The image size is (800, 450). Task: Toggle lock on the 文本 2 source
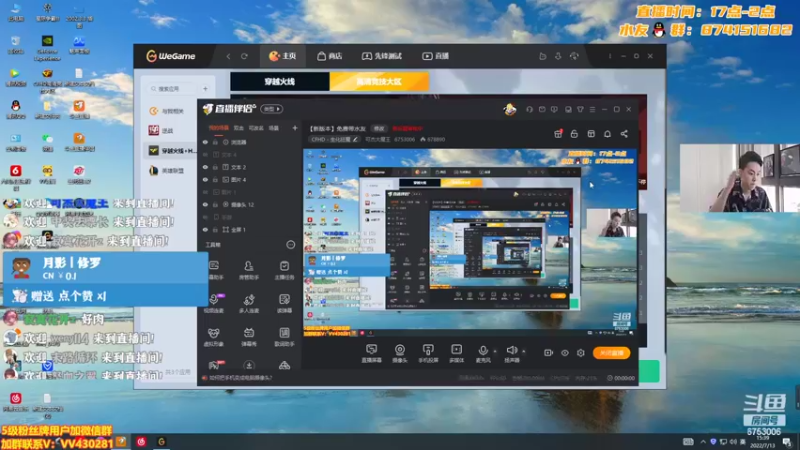(215, 167)
